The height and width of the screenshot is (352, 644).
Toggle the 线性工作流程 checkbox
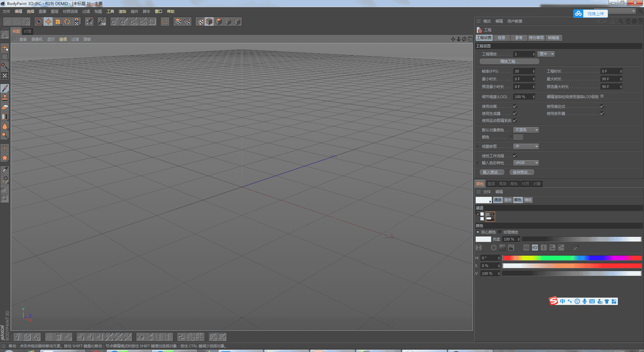tap(515, 156)
